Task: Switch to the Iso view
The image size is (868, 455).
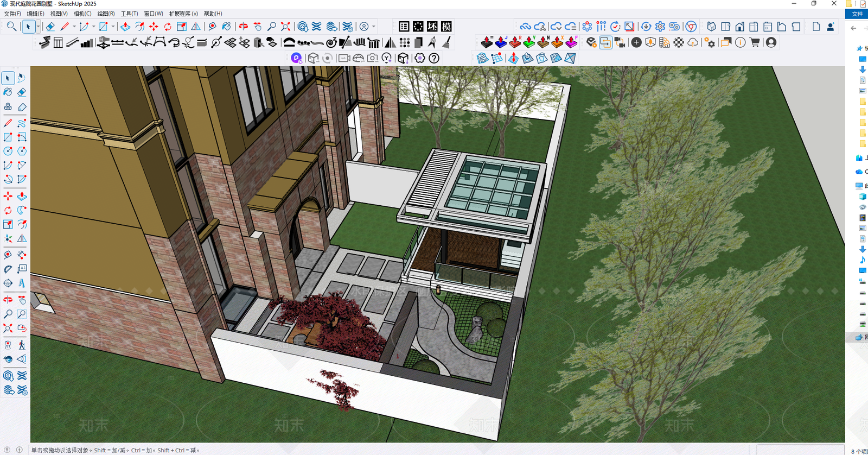Action: coord(711,26)
